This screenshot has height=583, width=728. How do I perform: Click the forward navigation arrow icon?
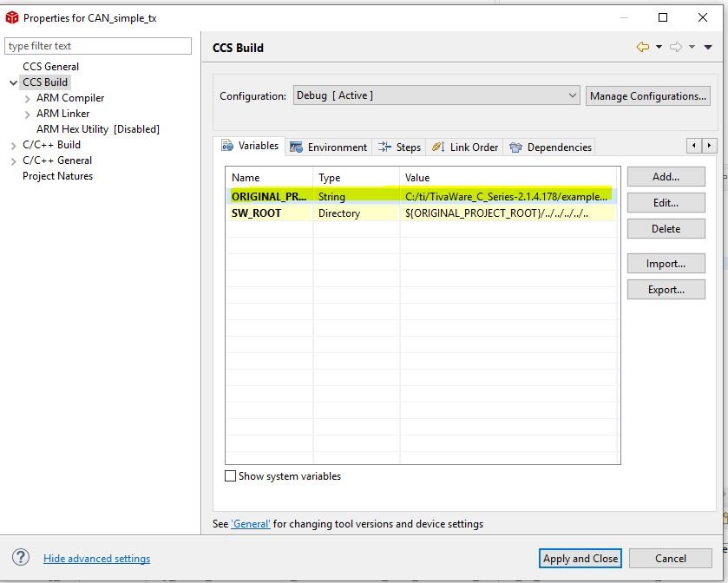(676, 47)
